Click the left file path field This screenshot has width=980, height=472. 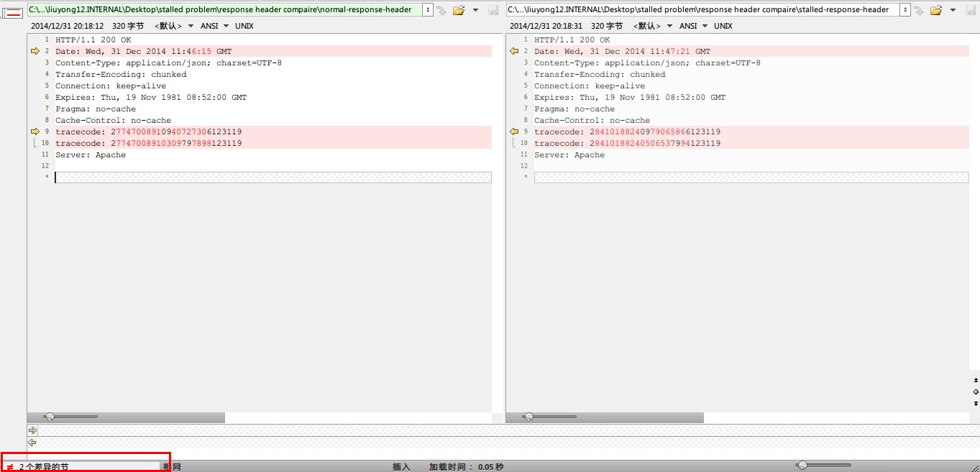(x=225, y=10)
